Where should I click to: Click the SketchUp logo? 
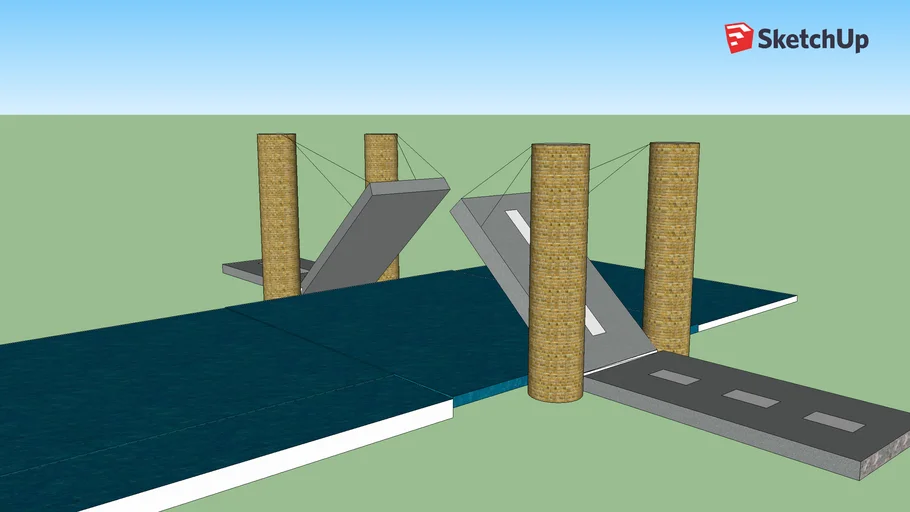coord(796,38)
